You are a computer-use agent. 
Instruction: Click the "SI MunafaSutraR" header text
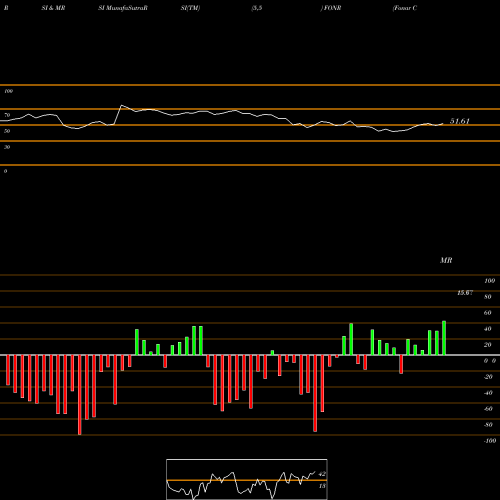(x=123, y=8)
